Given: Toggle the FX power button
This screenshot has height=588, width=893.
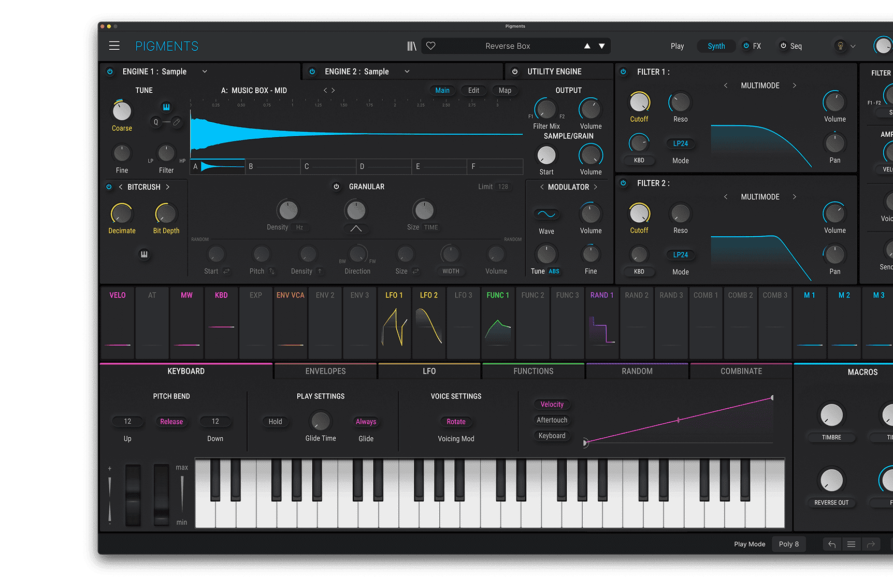Looking at the screenshot, I should pyautogui.click(x=746, y=46).
